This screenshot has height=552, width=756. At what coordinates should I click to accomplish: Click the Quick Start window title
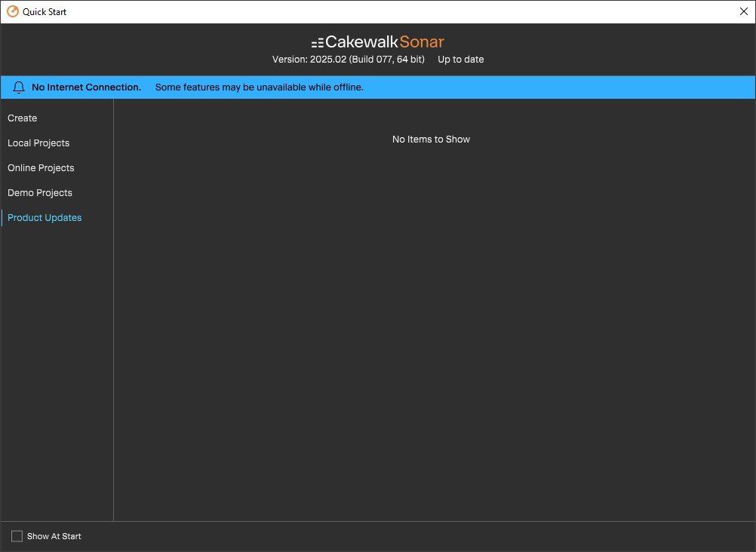point(45,11)
